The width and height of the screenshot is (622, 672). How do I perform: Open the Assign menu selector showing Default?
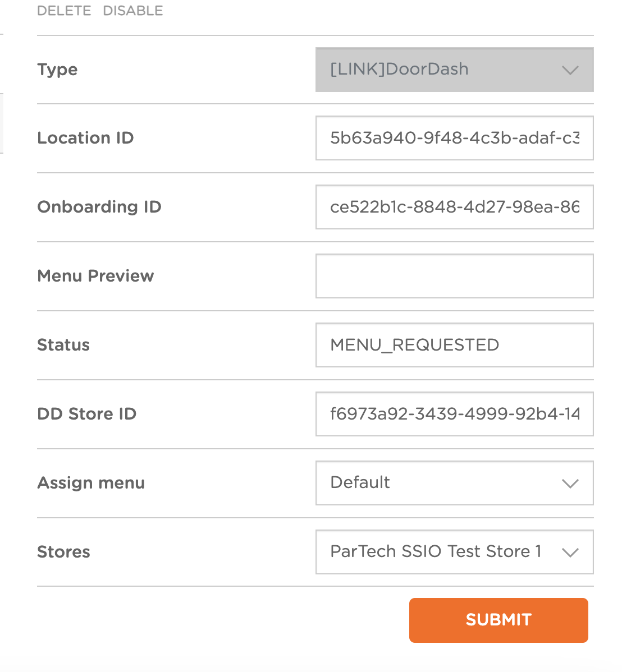455,483
